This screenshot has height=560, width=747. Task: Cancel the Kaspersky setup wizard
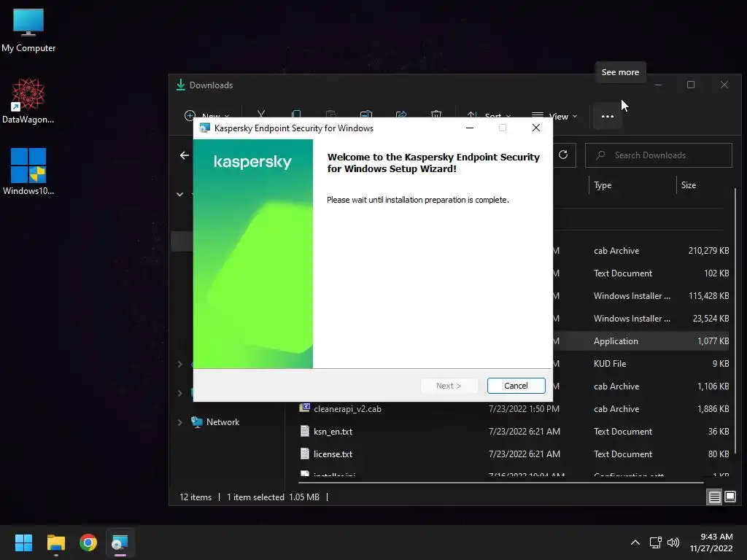516,386
